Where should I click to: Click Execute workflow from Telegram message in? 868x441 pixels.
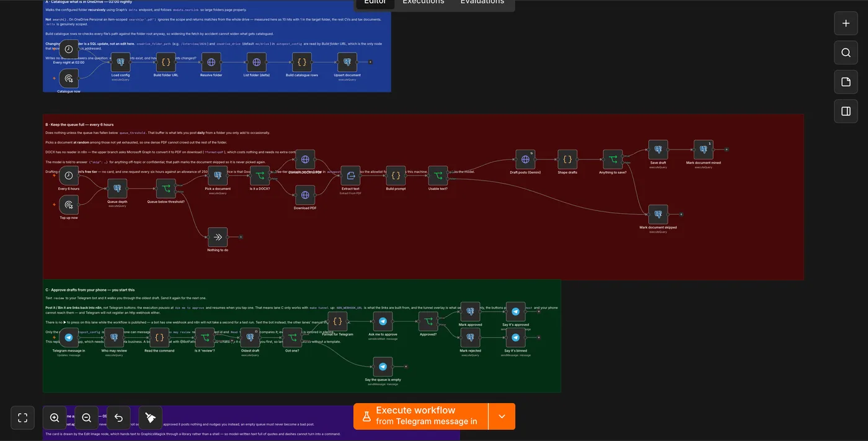[420, 416]
